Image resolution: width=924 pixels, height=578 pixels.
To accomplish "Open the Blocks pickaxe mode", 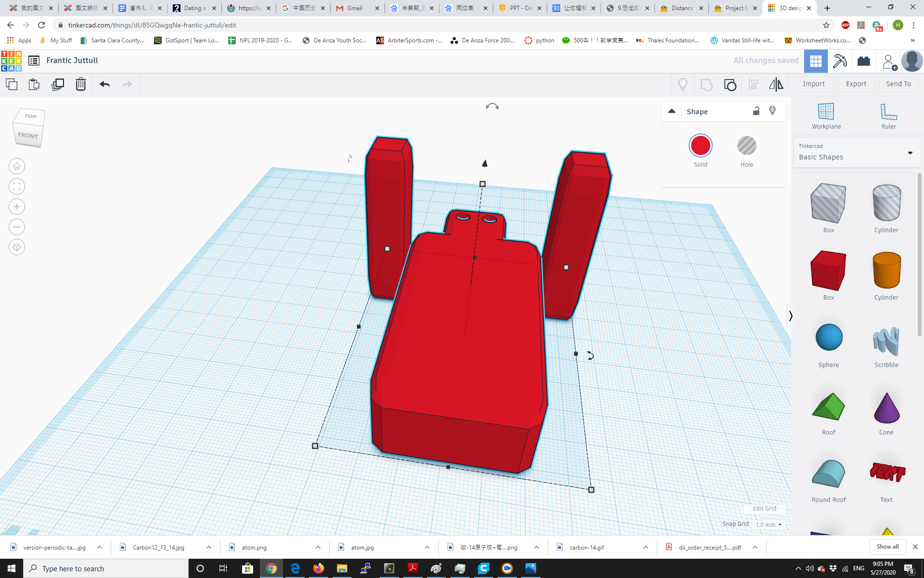I will 840,61.
